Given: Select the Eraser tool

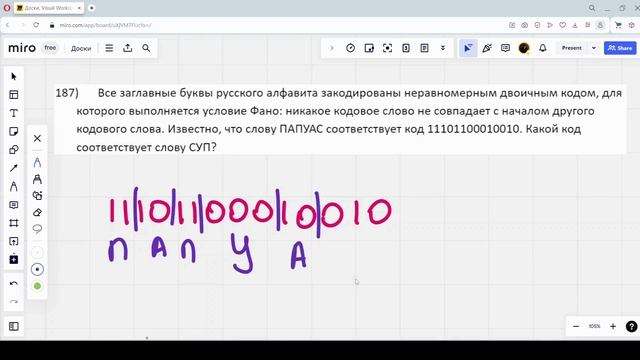Looking at the screenshot, I should click(37, 212).
